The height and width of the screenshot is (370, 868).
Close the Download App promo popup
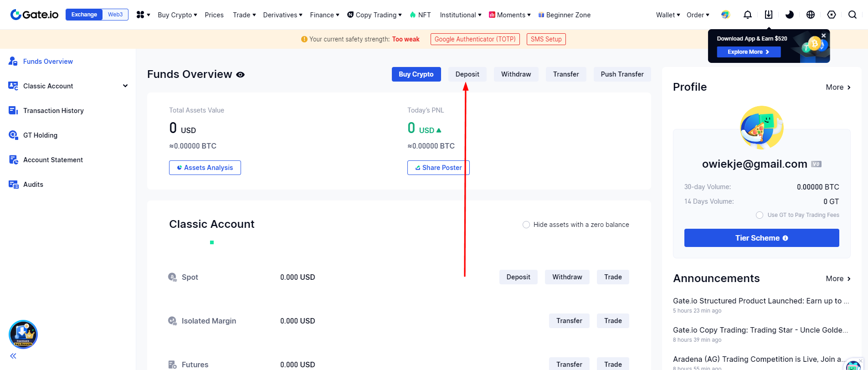coord(823,36)
